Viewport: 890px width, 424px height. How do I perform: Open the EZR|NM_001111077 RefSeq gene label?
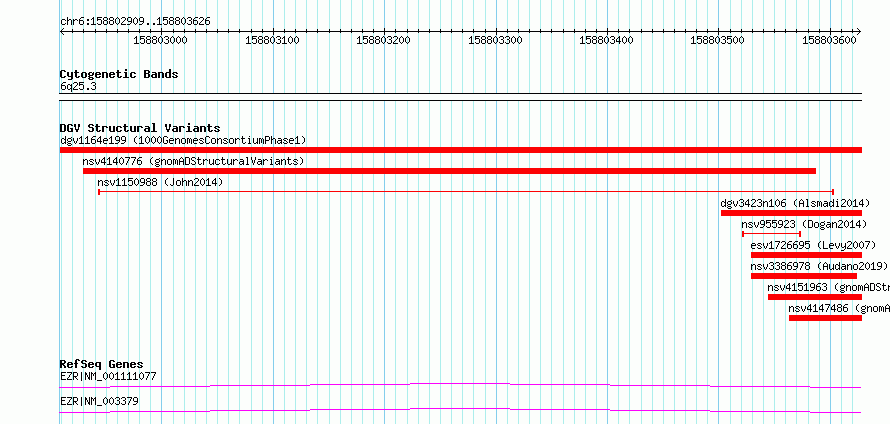[x=108, y=376]
